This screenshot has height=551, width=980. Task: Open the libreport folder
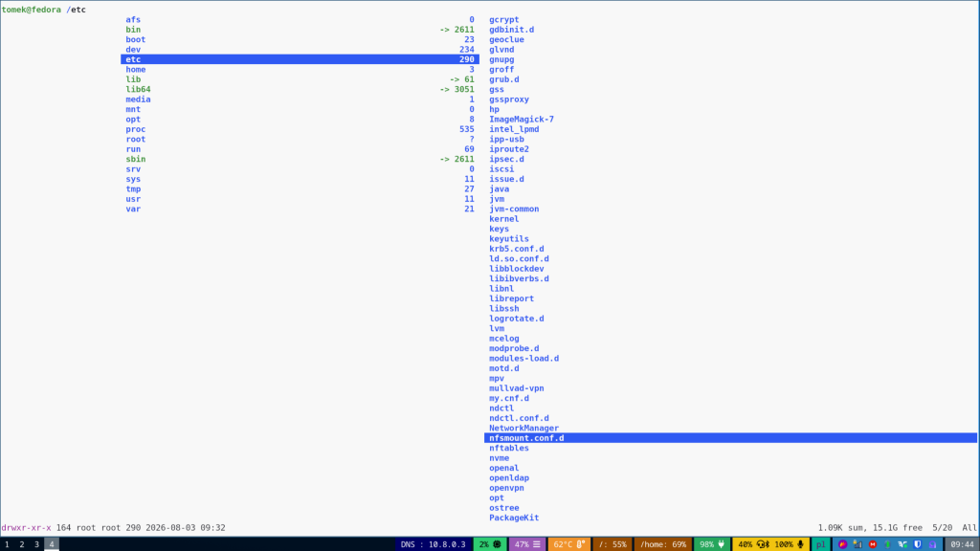tap(511, 298)
